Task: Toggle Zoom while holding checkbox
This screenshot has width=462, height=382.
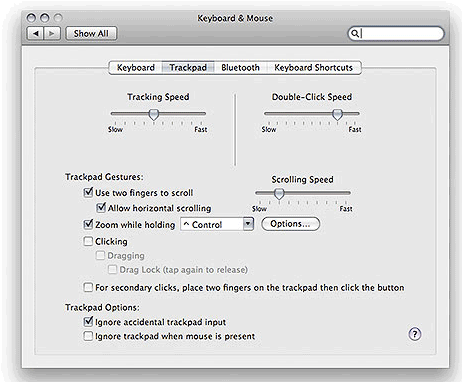Action: 88,224
